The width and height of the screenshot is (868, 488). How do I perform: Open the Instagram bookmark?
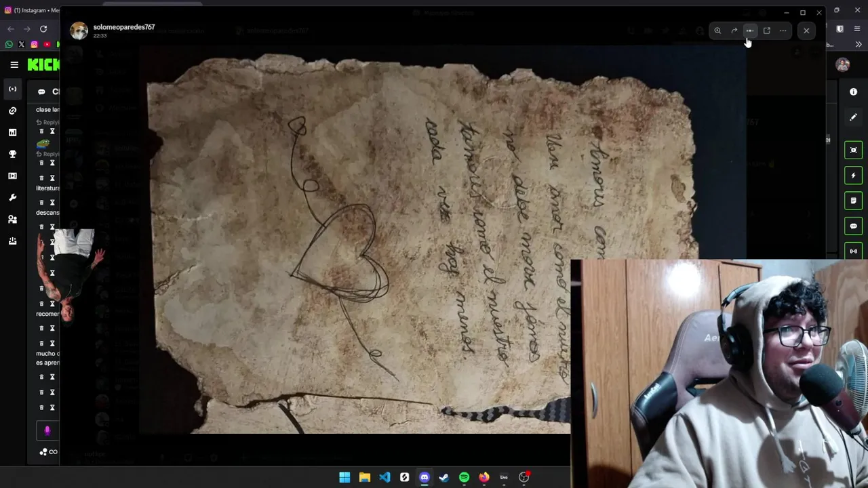[x=34, y=45]
